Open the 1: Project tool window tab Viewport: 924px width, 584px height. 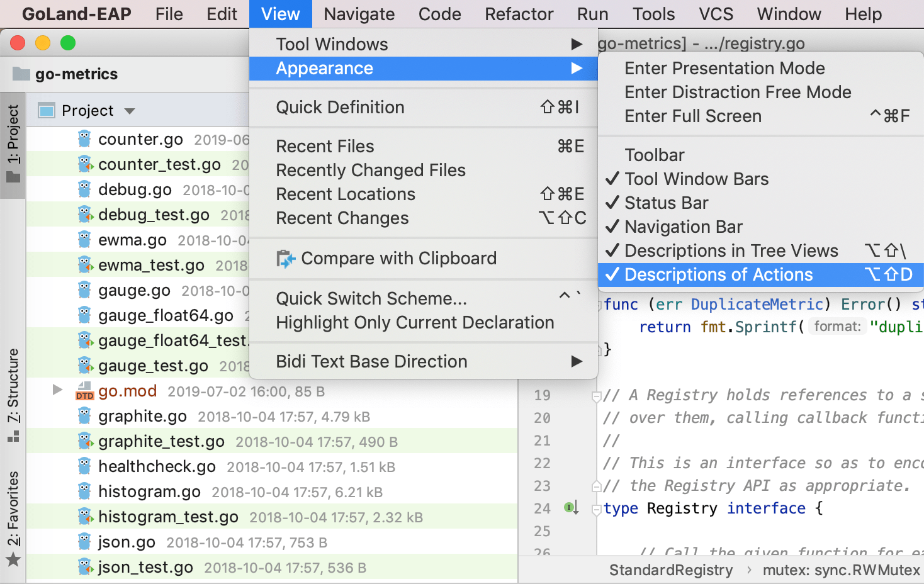[13, 144]
